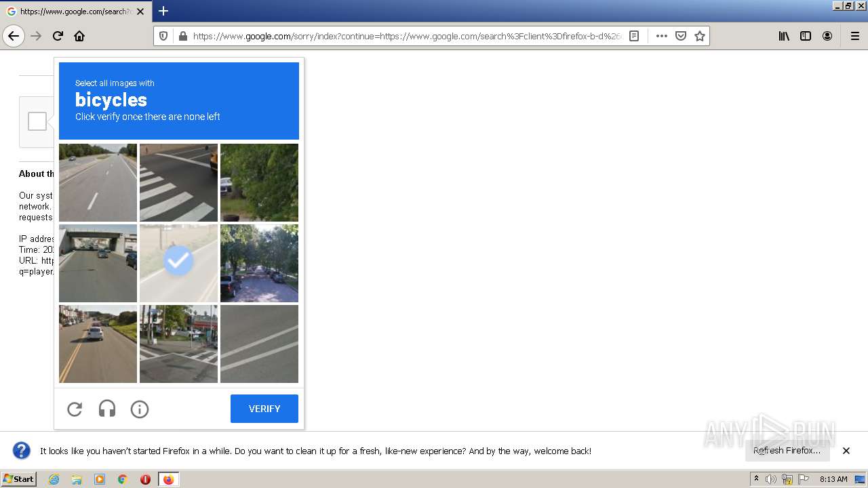Go to the Firefox home page
Screen dimensions: 868x488
coord(79,36)
